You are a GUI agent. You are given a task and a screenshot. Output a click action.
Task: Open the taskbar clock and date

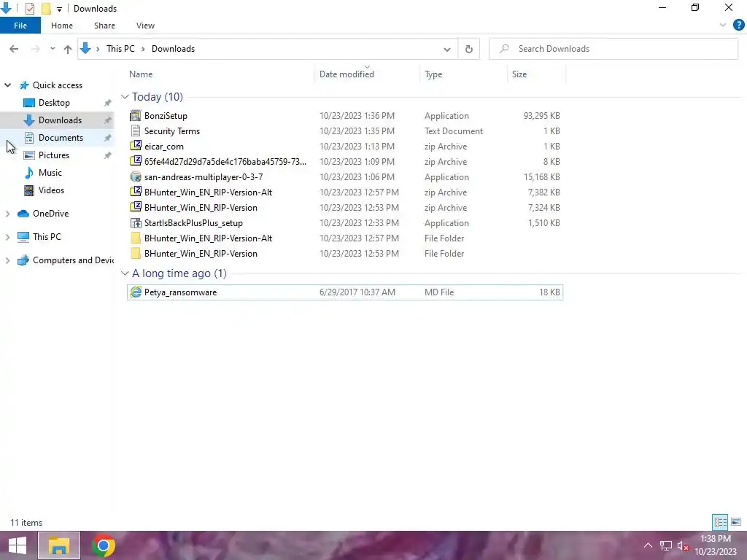716,545
